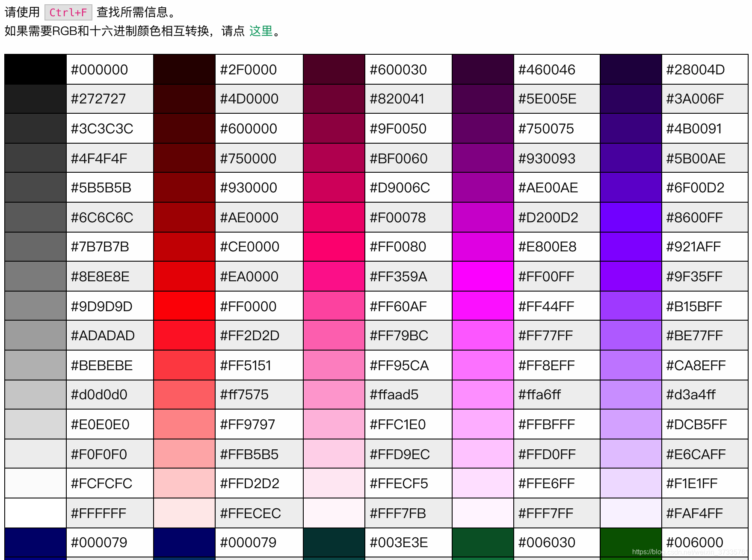Pick the light gray #d0d0d0 swatch
The height and width of the screenshot is (560, 752).
[x=36, y=394]
